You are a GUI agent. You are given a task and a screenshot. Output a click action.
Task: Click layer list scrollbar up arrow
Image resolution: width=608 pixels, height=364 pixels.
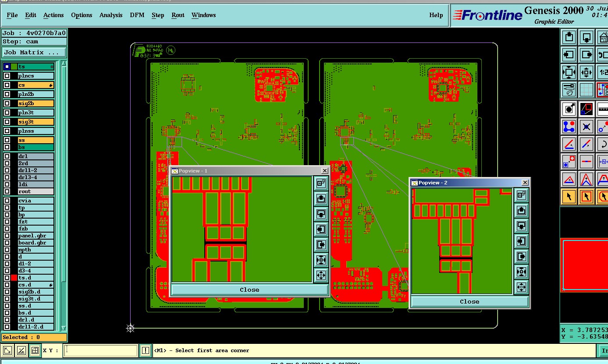[x=64, y=64]
